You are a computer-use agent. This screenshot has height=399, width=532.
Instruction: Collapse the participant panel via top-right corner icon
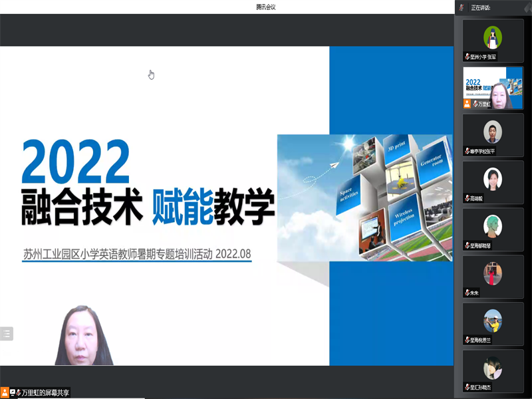(x=525, y=7)
